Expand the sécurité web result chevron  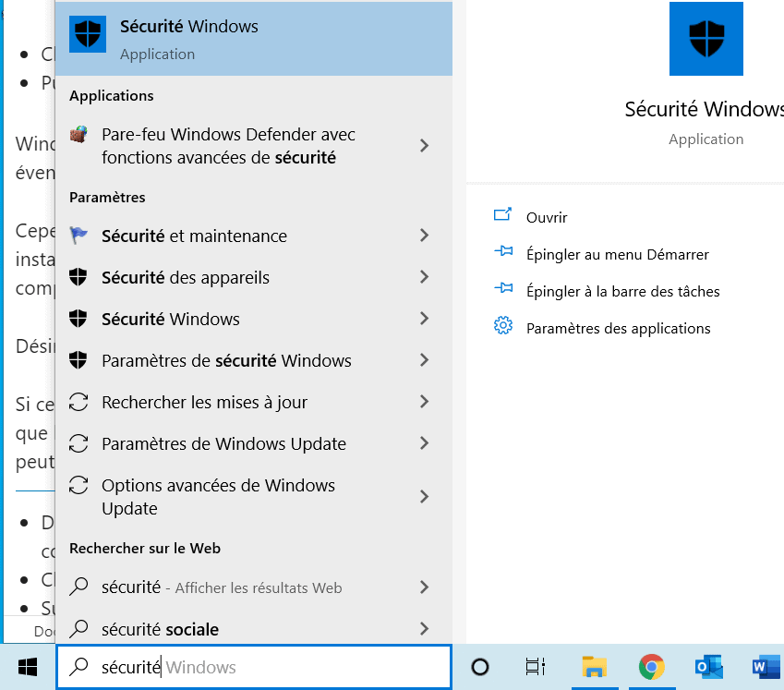(424, 587)
